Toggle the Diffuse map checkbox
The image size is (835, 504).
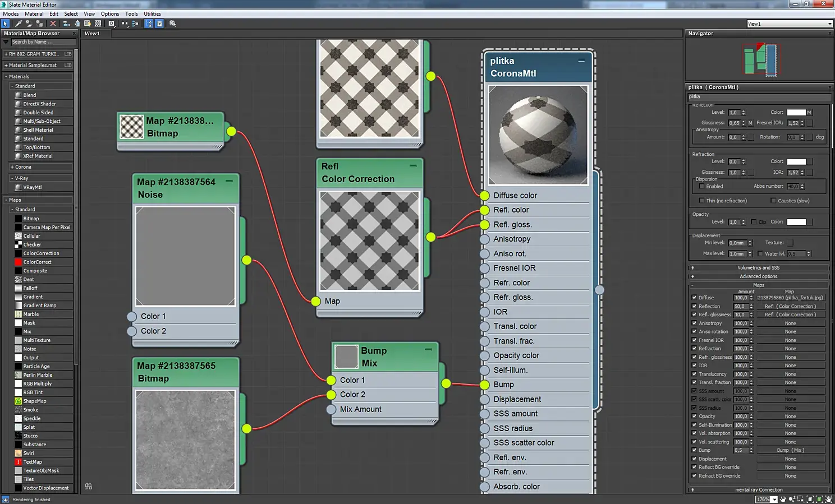[694, 298]
